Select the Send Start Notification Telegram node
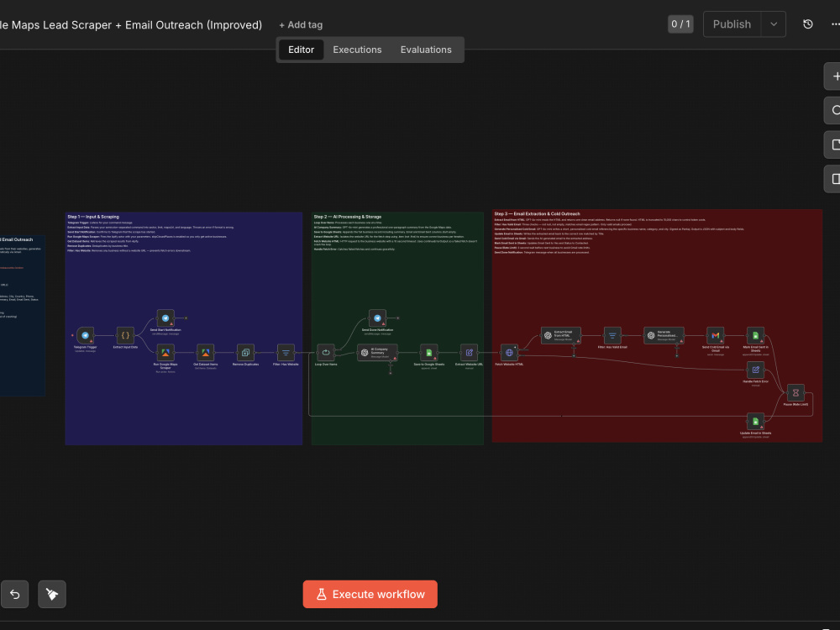This screenshot has height=630, width=840. [165, 318]
